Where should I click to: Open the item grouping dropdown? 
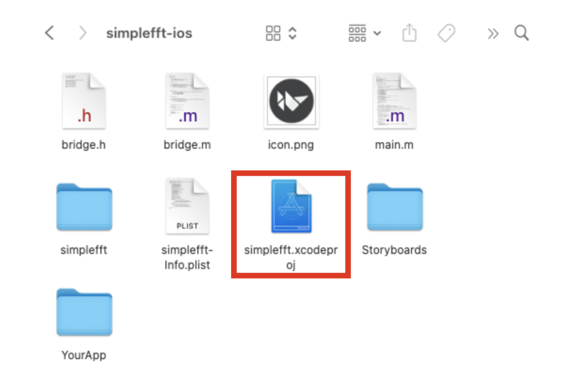[363, 33]
